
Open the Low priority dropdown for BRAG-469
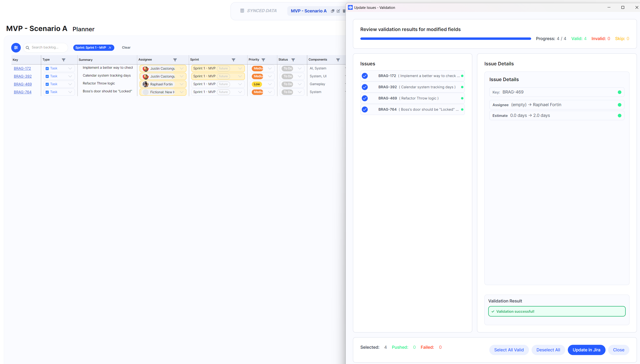click(270, 84)
